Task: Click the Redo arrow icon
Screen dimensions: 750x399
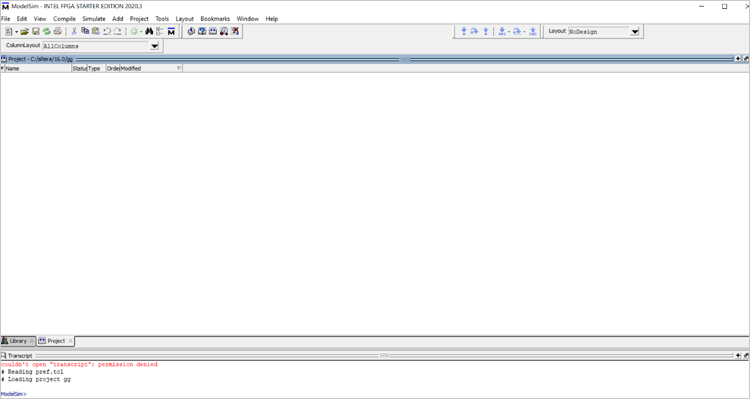Action: (117, 31)
